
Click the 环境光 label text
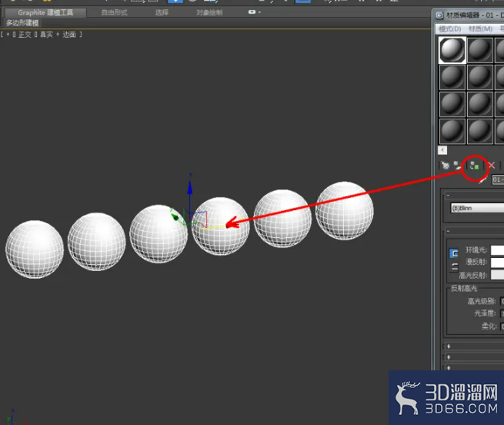pos(476,250)
